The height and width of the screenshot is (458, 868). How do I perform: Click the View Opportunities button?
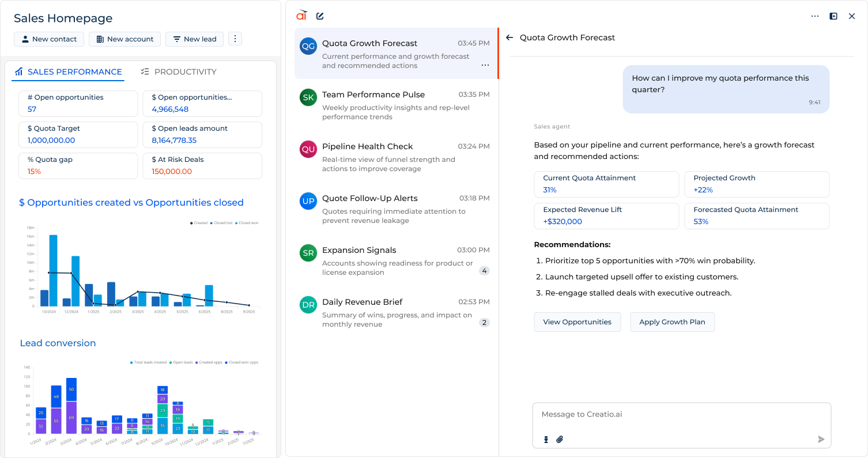tap(577, 322)
